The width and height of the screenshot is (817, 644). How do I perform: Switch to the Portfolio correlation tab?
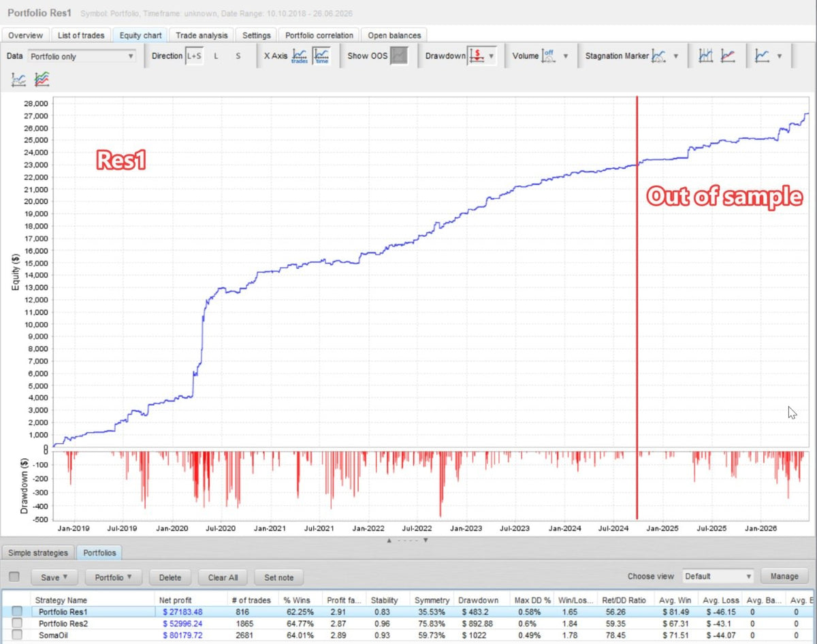pyautogui.click(x=319, y=35)
